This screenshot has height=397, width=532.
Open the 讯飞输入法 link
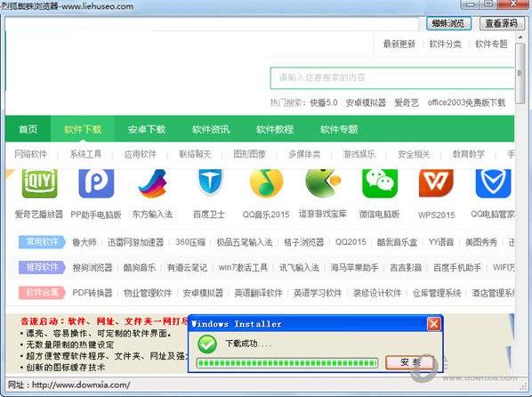299,267
